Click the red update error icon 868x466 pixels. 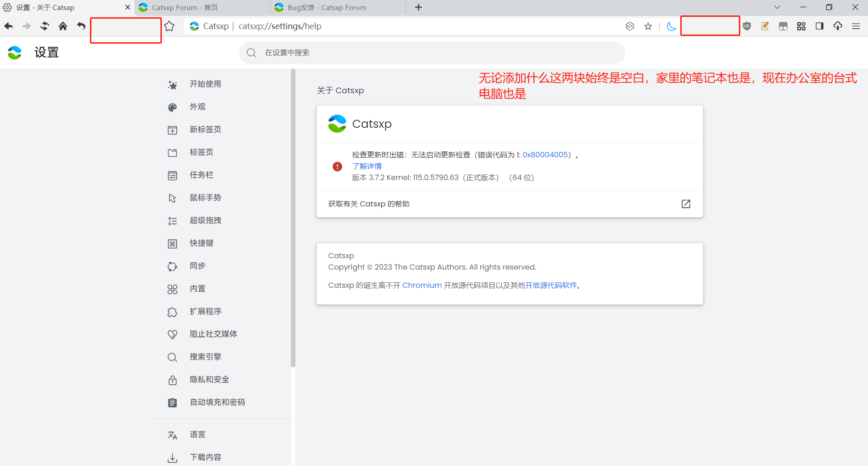pyautogui.click(x=337, y=166)
